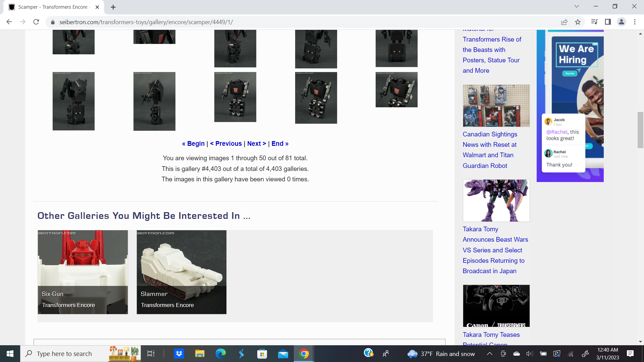Click the share page icon
Screen dimensions: 644x362
564,22
